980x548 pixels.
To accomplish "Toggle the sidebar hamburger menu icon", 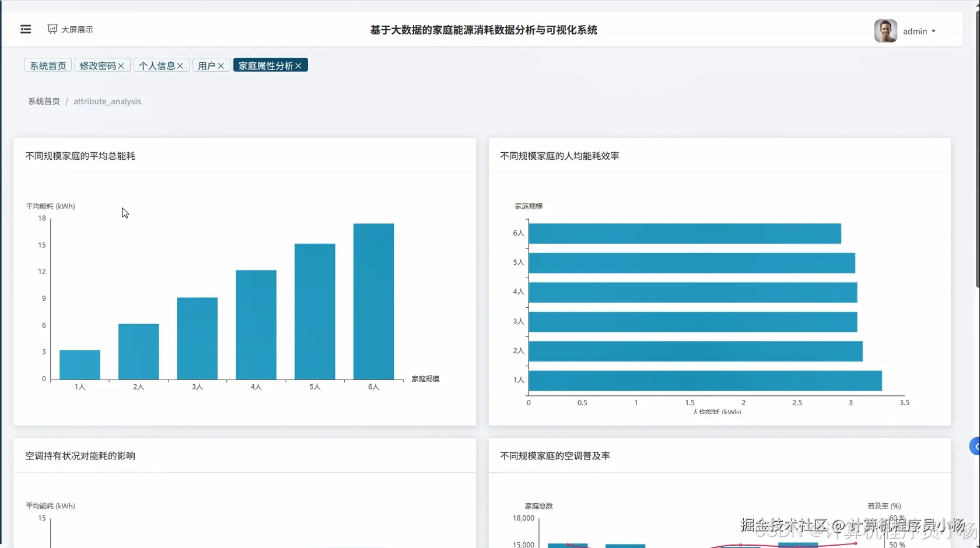I will point(26,29).
